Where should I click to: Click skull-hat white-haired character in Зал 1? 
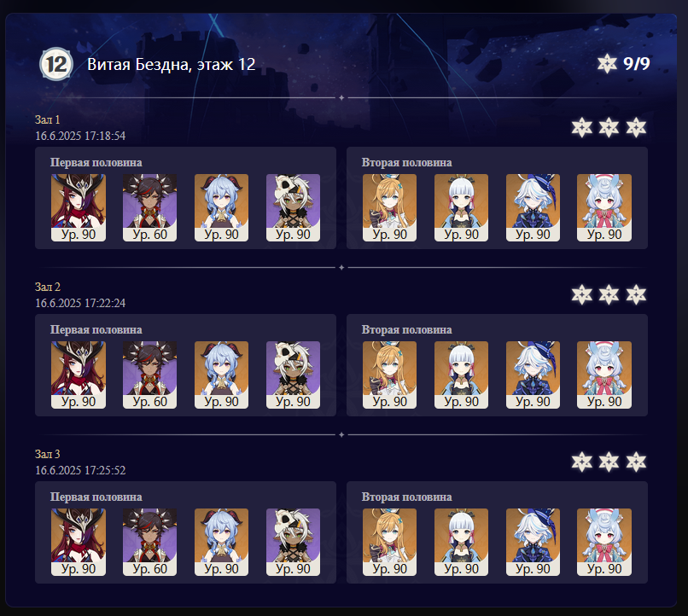point(293,207)
